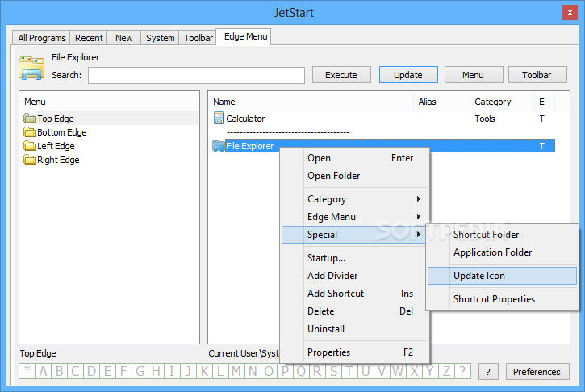This screenshot has width=585, height=392.
Task: Click the Toolbar button beside Menu
Action: [x=537, y=75]
